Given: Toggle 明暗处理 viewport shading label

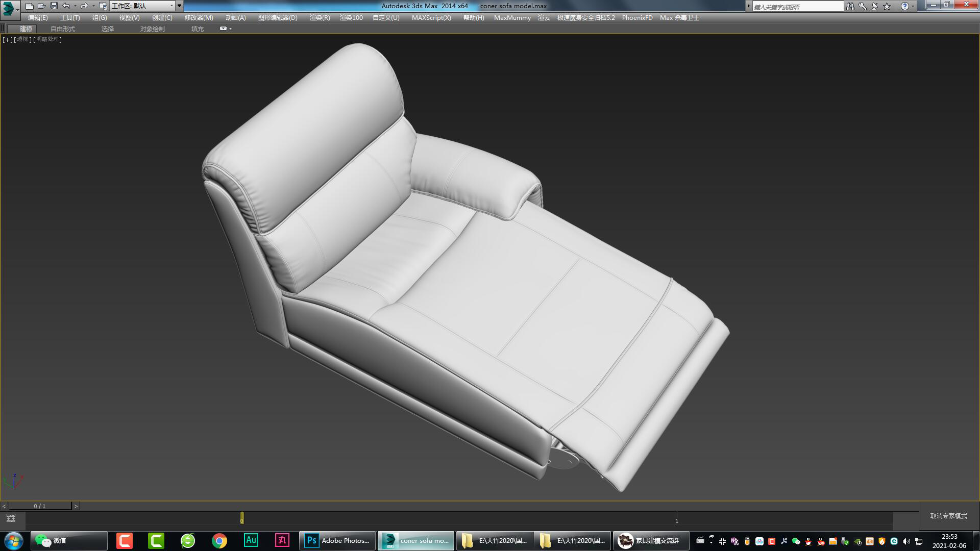Looking at the screenshot, I should click(47, 39).
